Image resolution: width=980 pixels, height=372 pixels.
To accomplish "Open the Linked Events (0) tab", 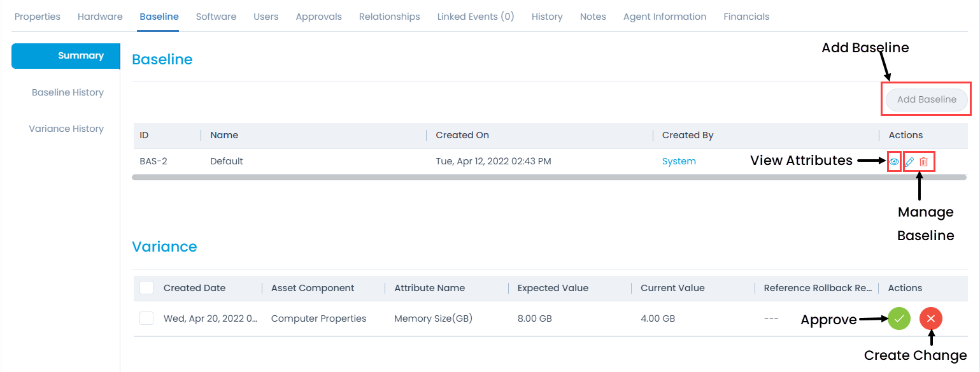I will pyautogui.click(x=475, y=17).
